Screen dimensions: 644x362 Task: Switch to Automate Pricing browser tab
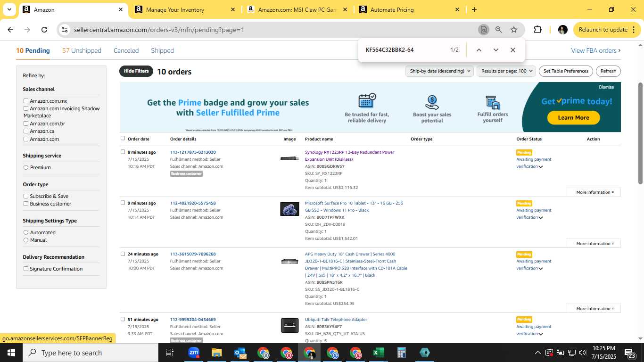408,9
